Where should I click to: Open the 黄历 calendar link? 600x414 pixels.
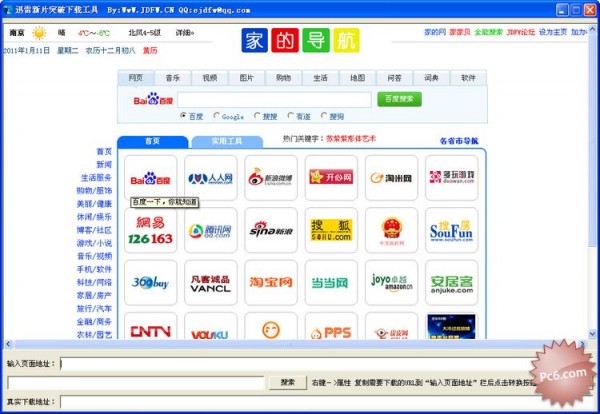coord(150,51)
